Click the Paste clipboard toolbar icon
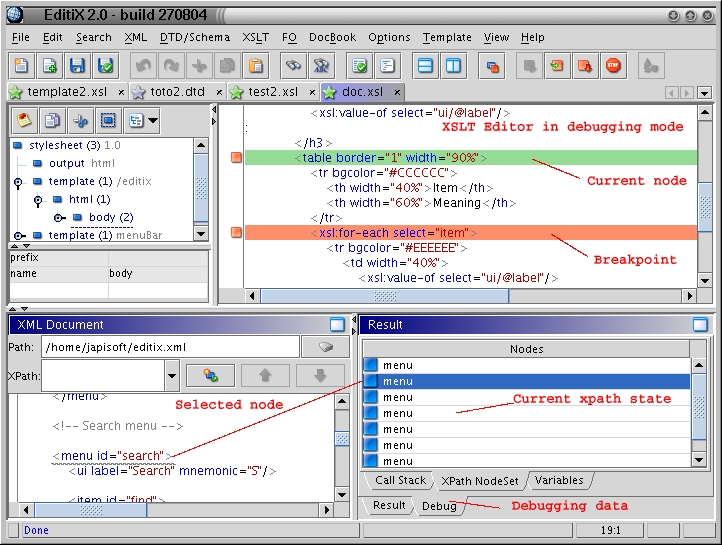The height and width of the screenshot is (545, 722). [256, 66]
